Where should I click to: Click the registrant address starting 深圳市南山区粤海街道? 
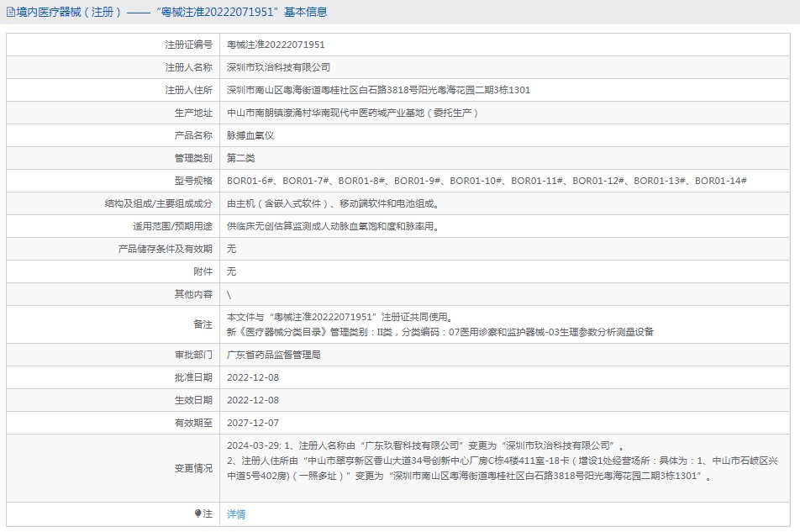point(378,90)
